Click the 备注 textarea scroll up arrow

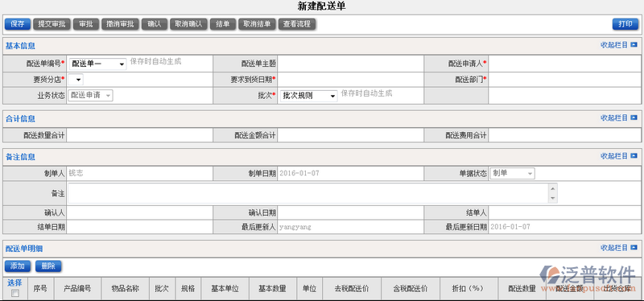tap(553, 188)
